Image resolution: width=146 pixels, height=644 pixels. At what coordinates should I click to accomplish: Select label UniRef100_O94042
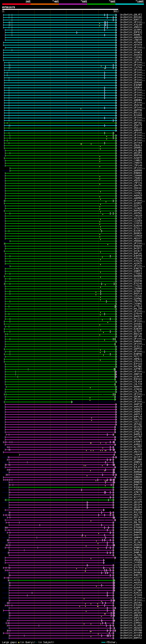point(131,188)
